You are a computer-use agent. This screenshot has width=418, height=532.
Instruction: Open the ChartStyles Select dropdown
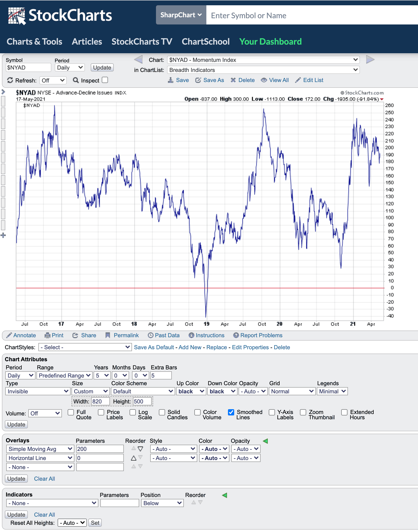[x=85, y=347]
